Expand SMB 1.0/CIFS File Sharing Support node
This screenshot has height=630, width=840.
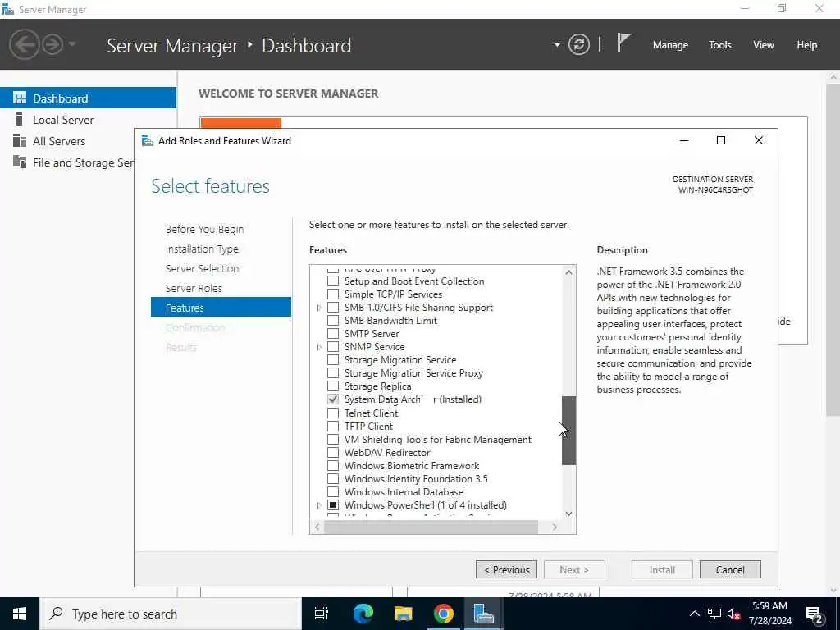pos(319,308)
